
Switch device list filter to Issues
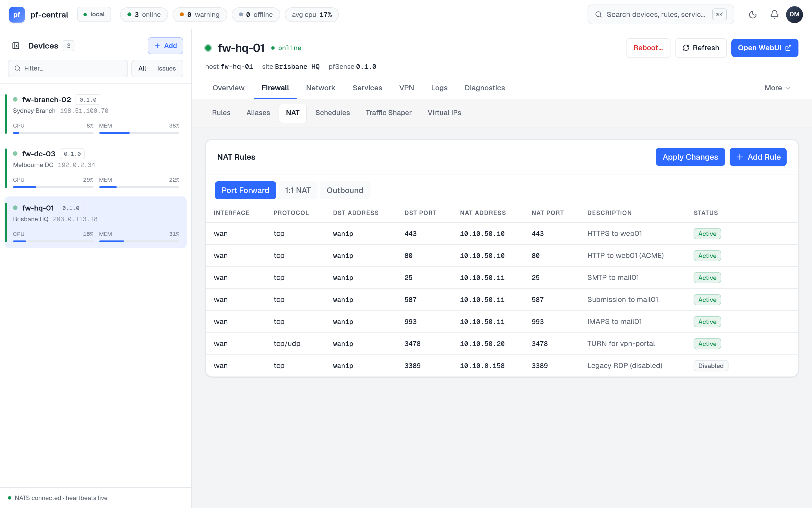(x=166, y=68)
